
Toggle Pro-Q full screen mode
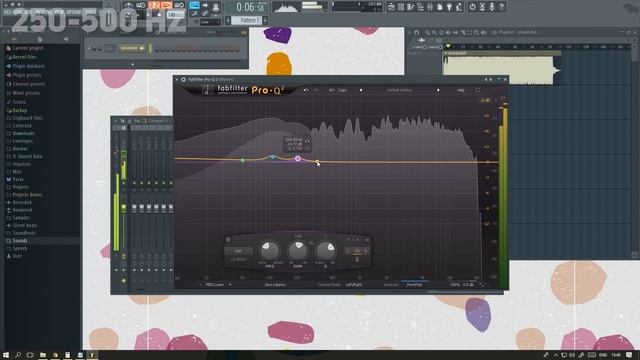[478, 90]
